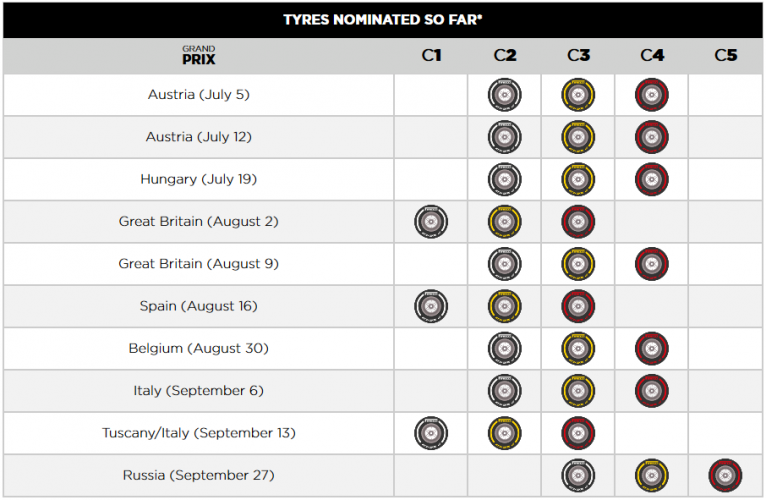Click the Belgium (August 30) row label
The width and height of the screenshot is (766, 500).
[x=198, y=348]
